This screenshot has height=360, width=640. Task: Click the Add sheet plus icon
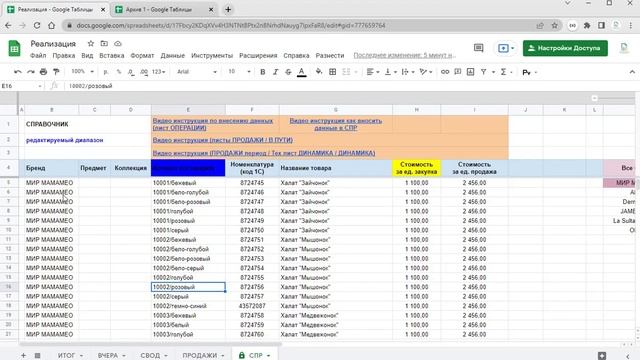(x=23, y=356)
